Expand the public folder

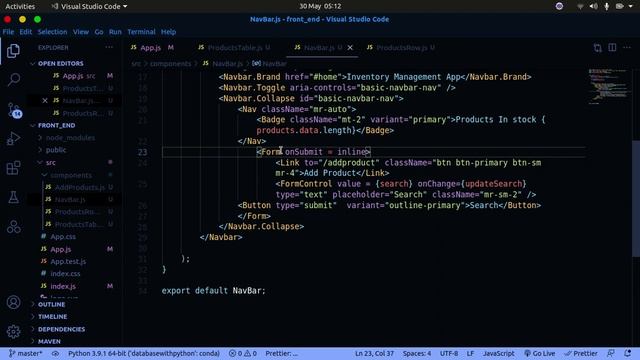click(56, 150)
